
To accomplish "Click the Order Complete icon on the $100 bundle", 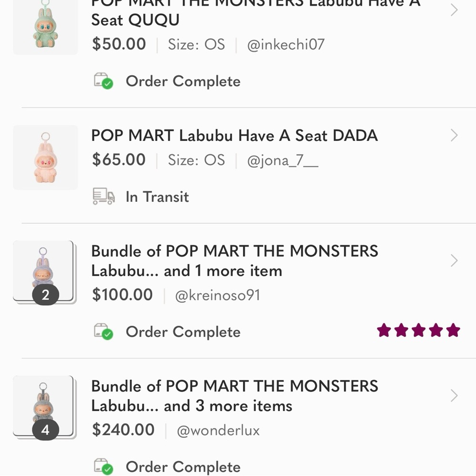I will tap(103, 332).
